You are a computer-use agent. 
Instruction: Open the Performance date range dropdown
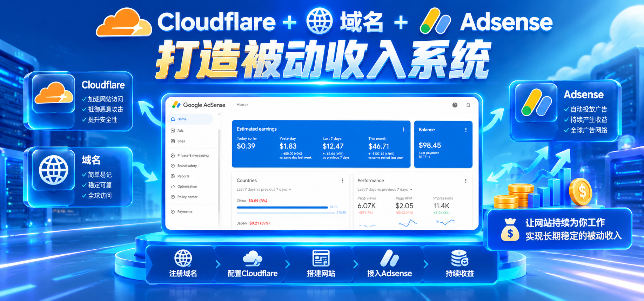385,190
